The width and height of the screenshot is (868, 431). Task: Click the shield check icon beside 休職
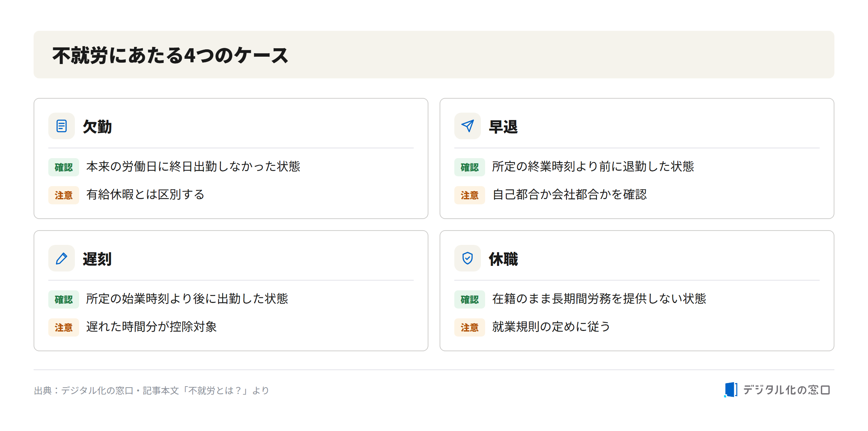[x=468, y=258]
